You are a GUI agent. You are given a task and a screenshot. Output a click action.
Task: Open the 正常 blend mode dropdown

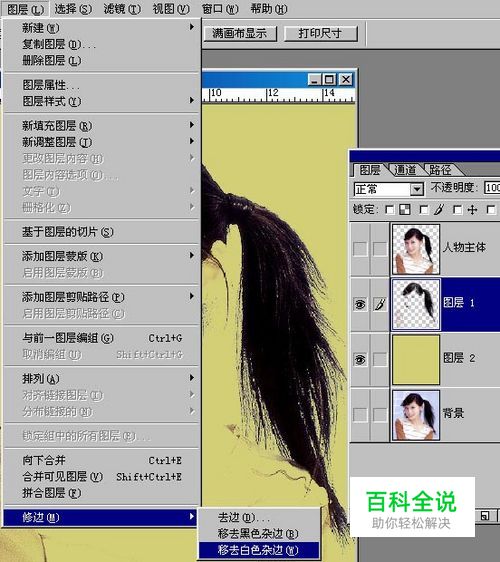(389, 189)
